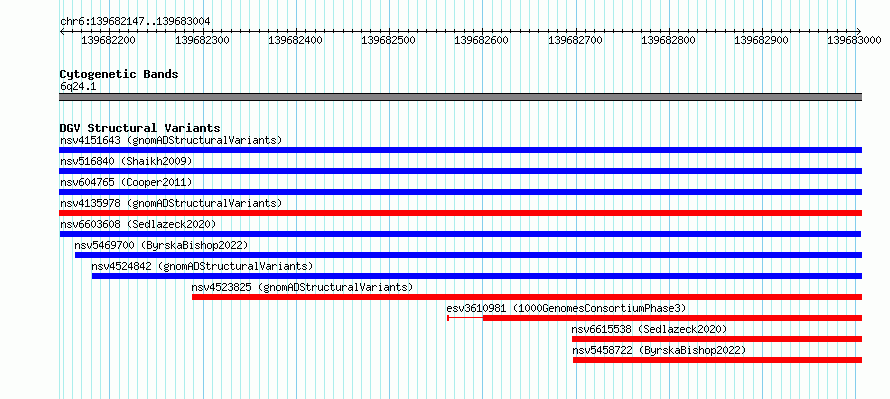
Task: Open the Cytogenetic Bands track heading
Action: (119, 74)
